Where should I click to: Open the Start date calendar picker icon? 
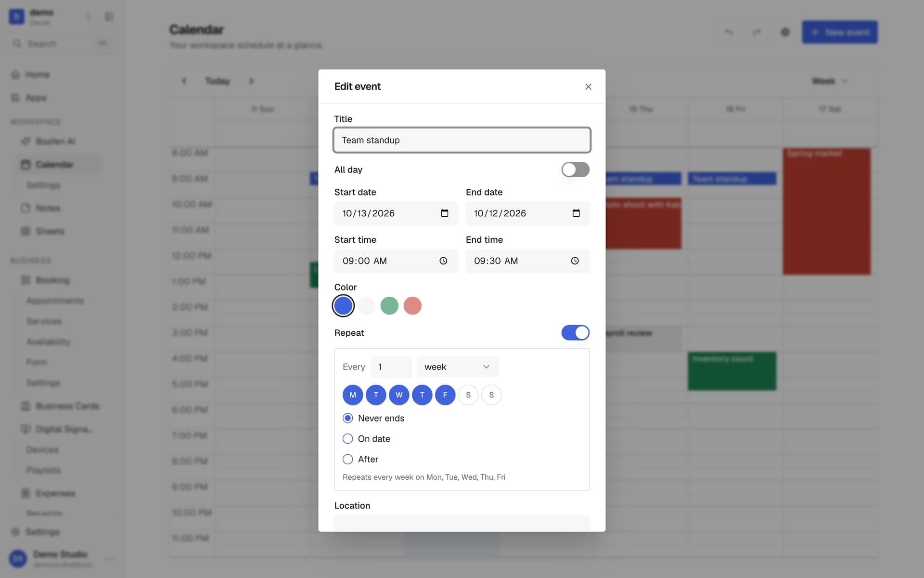tap(445, 213)
